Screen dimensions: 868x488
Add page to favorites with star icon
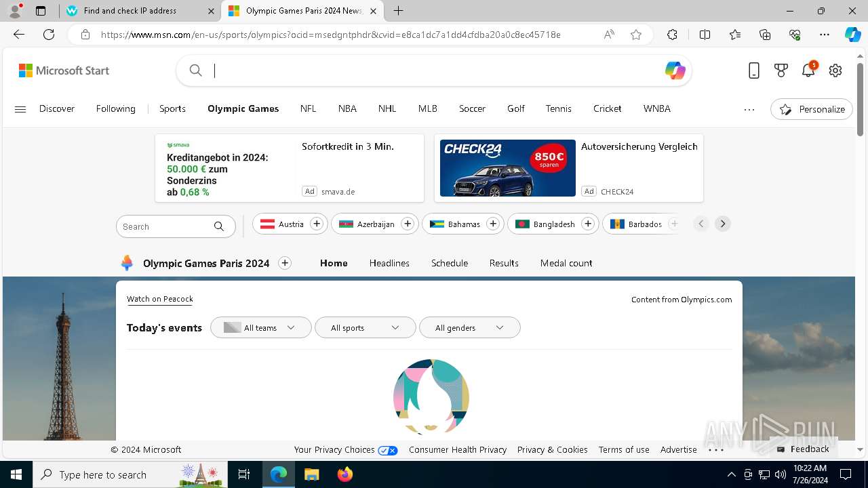tap(636, 35)
